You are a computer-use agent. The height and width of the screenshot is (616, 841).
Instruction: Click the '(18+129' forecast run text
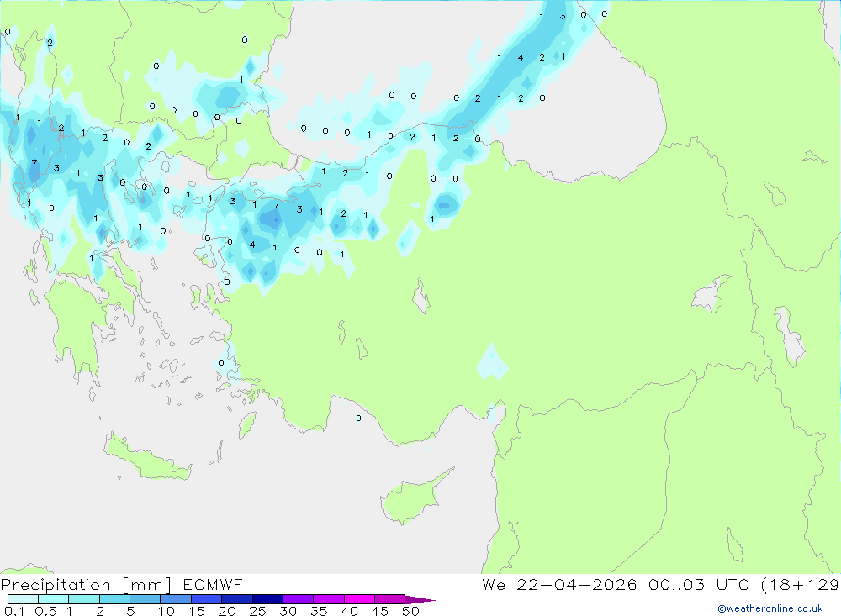tap(801, 584)
